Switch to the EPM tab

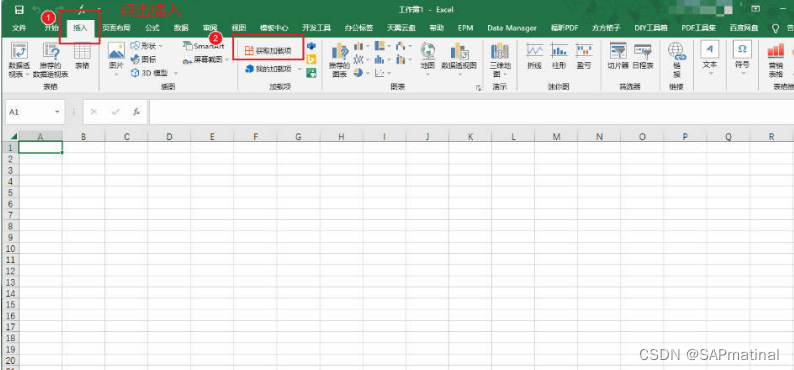click(465, 28)
